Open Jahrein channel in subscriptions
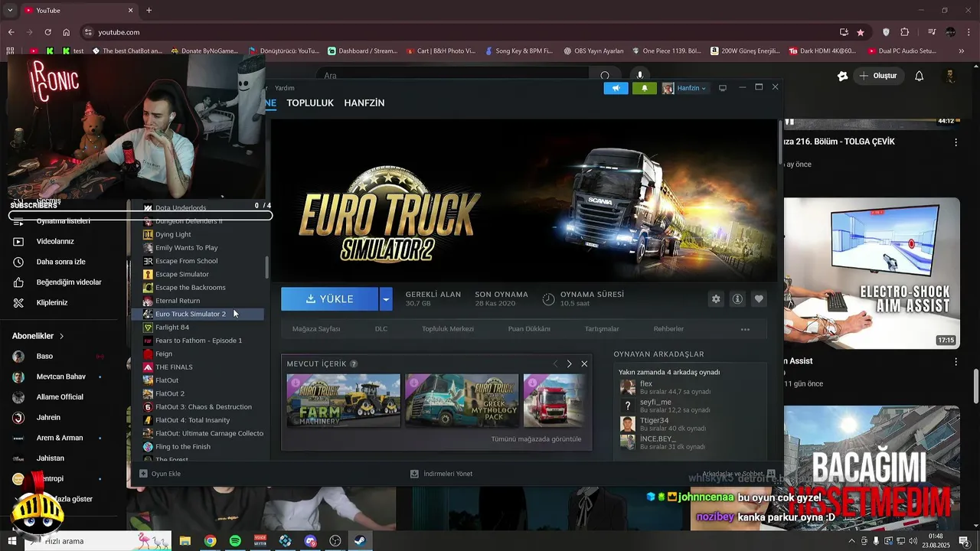Screen dimensions: 980x551 [48, 418]
